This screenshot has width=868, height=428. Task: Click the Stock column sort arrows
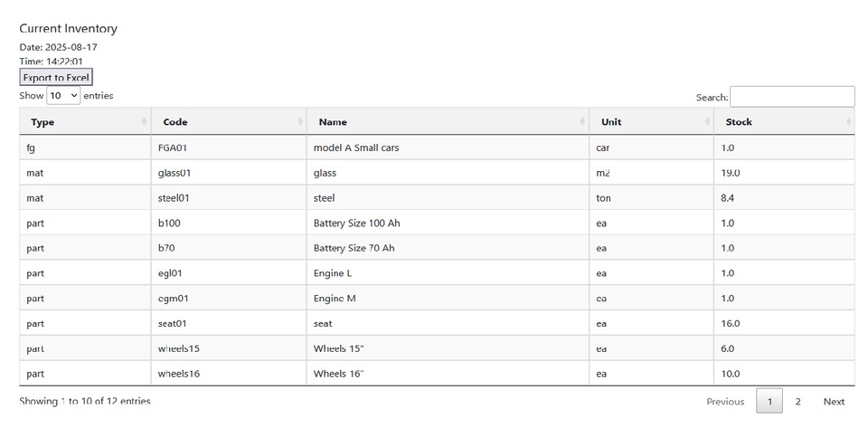tap(847, 121)
